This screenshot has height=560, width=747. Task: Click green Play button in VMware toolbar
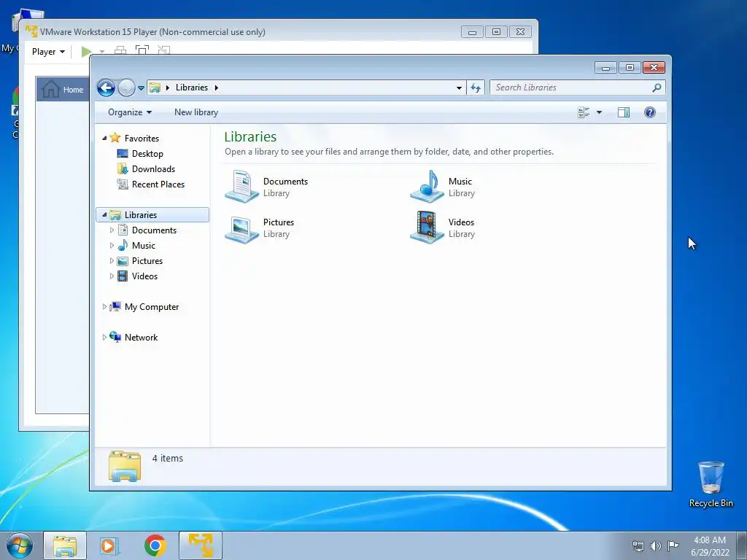(x=86, y=52)
